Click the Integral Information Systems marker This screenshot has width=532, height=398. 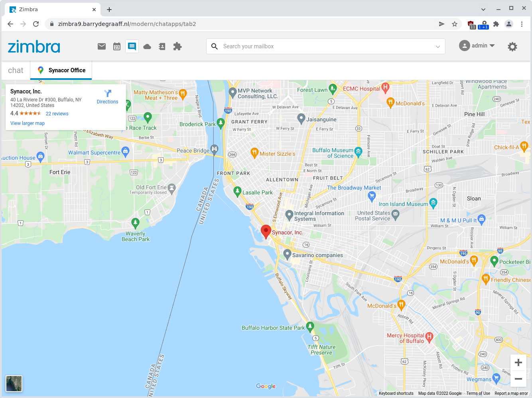click(290, 215)
